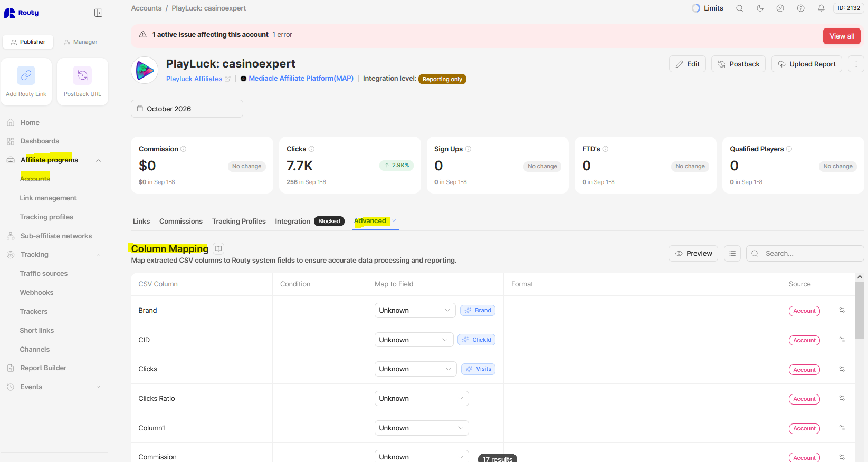Viewport: 868px width, 462px height.
Task: Open settings icon for Brand row
Action: pyautogui.click(x=842, y=310)
